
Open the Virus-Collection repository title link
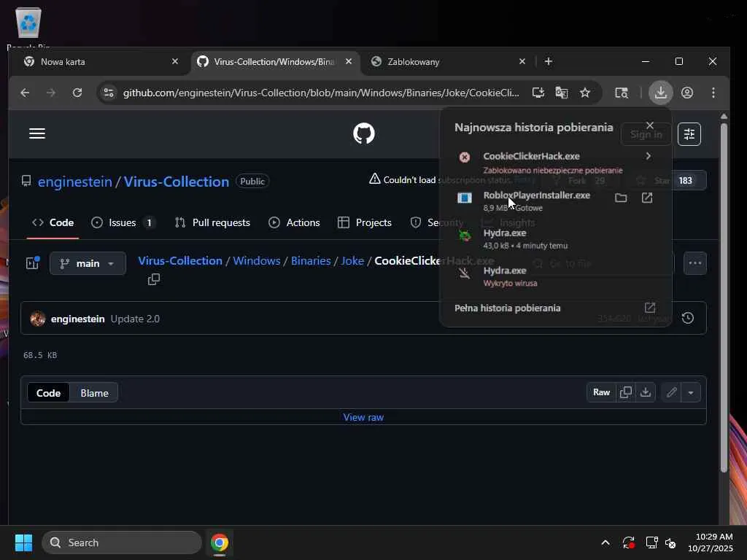point(177,182)
